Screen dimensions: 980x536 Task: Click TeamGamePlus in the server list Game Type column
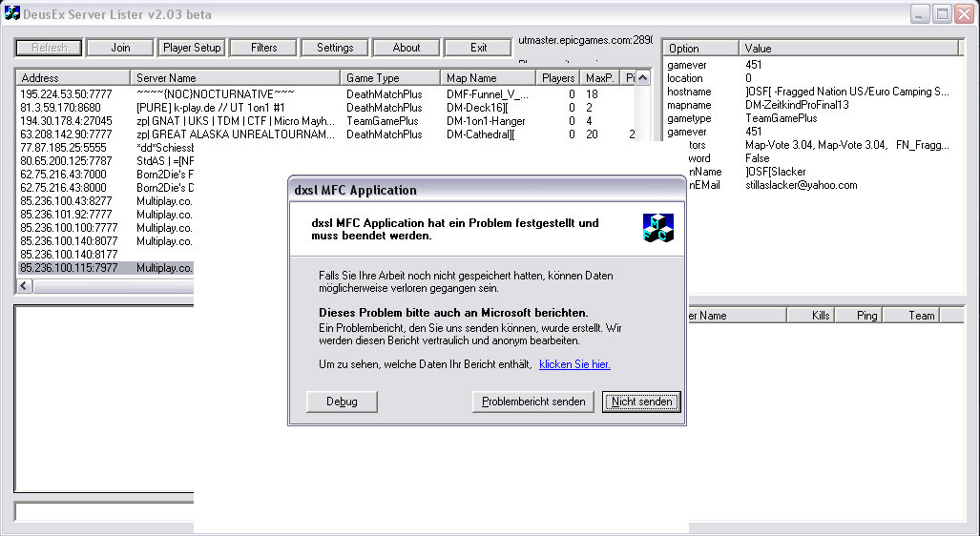coord(383,121)
